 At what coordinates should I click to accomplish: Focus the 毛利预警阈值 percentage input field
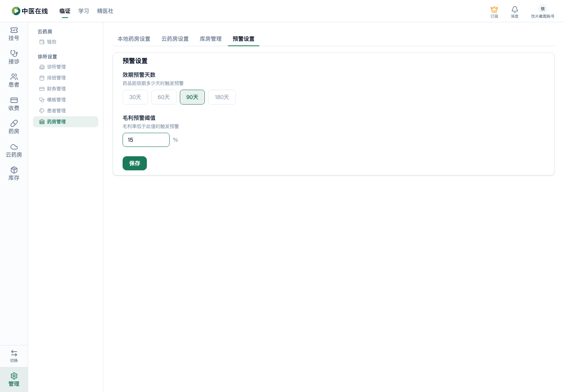[146, 140]
